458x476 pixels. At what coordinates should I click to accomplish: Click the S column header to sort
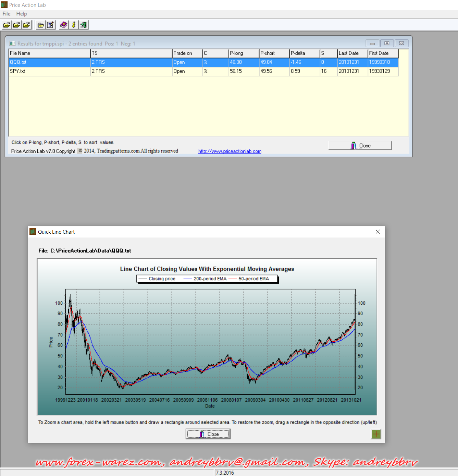pos(328,53)
